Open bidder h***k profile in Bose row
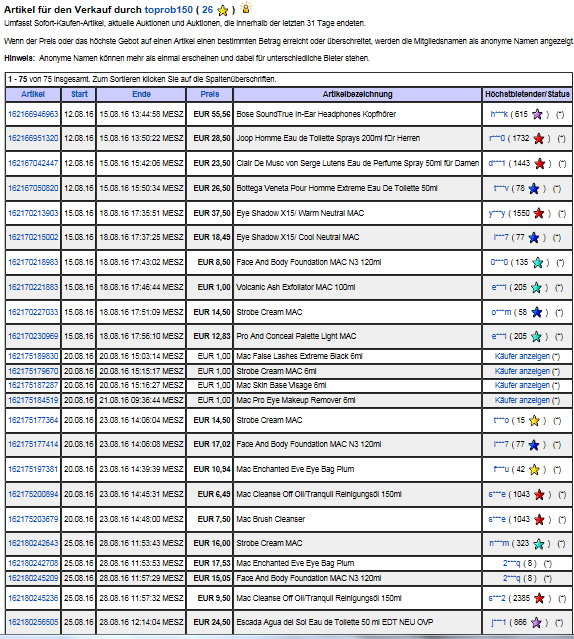Image resolution: width=574 pixels, height=639 pixels. coord(499,114)
